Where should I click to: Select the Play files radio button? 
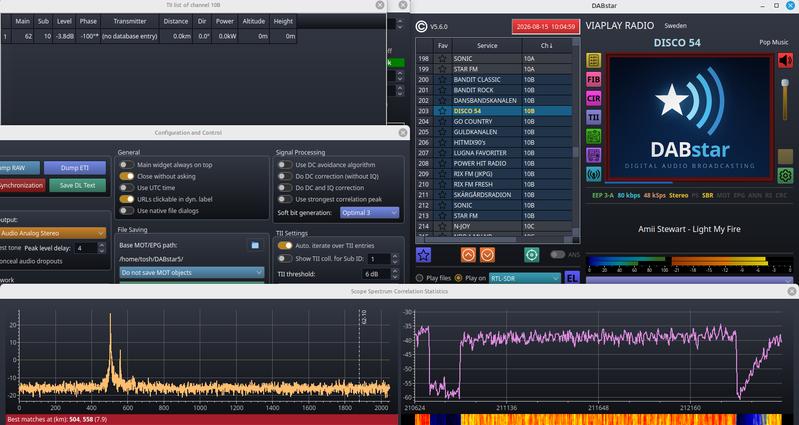(419, 278)
